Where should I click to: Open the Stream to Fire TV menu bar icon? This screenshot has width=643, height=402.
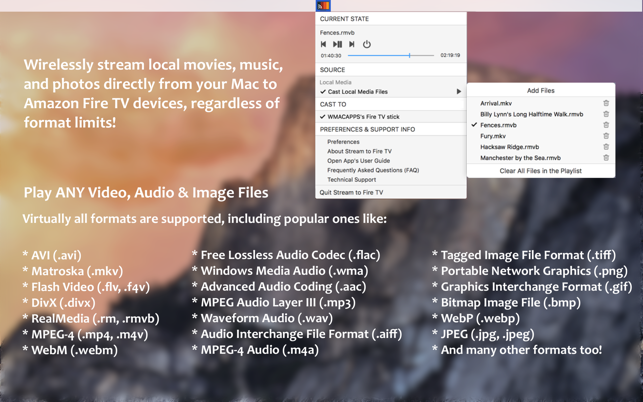tap(323, 6)
